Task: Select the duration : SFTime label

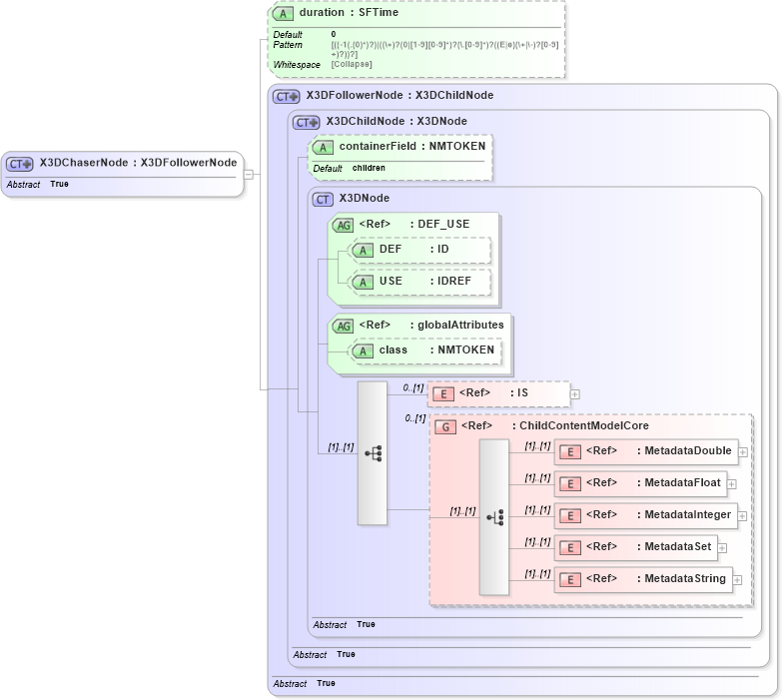Action: tap(349, 12)
